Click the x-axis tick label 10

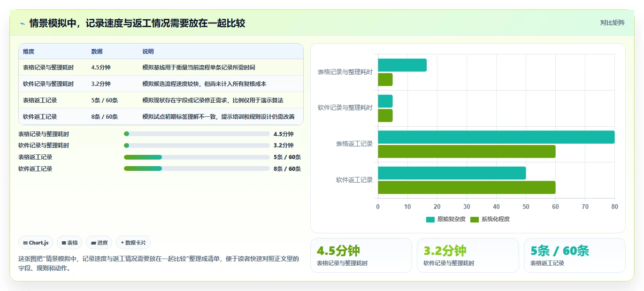coord(407,207)
